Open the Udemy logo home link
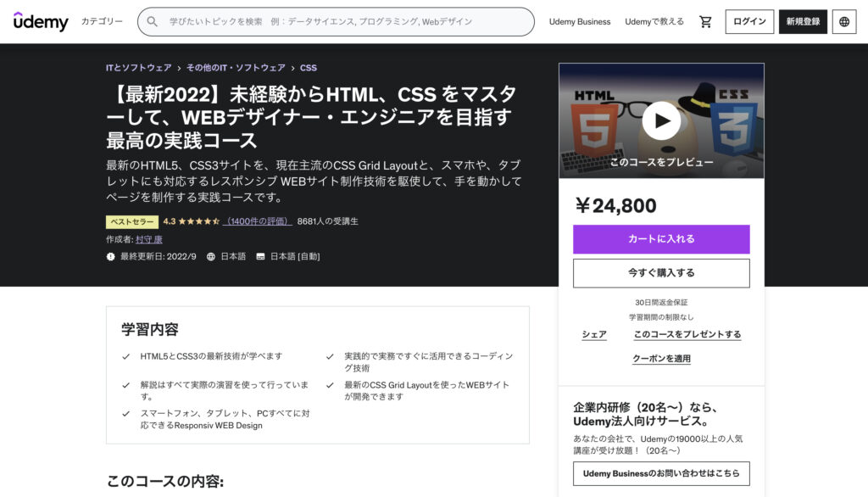Screen dimensions: 868x497 click(x=41, y=21)
